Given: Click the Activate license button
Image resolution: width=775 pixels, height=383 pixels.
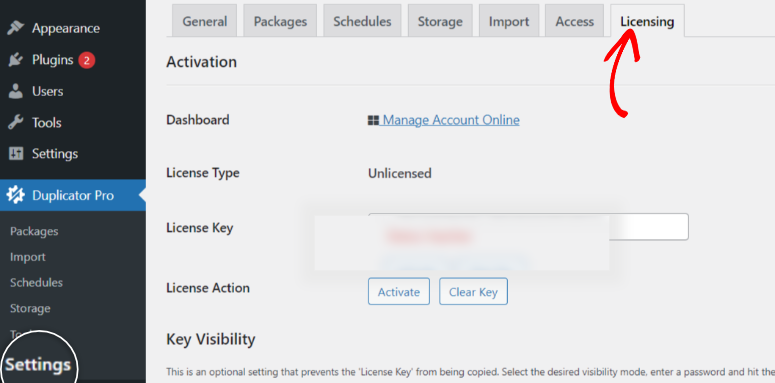Looking at the screenshot, I should 399,292.
